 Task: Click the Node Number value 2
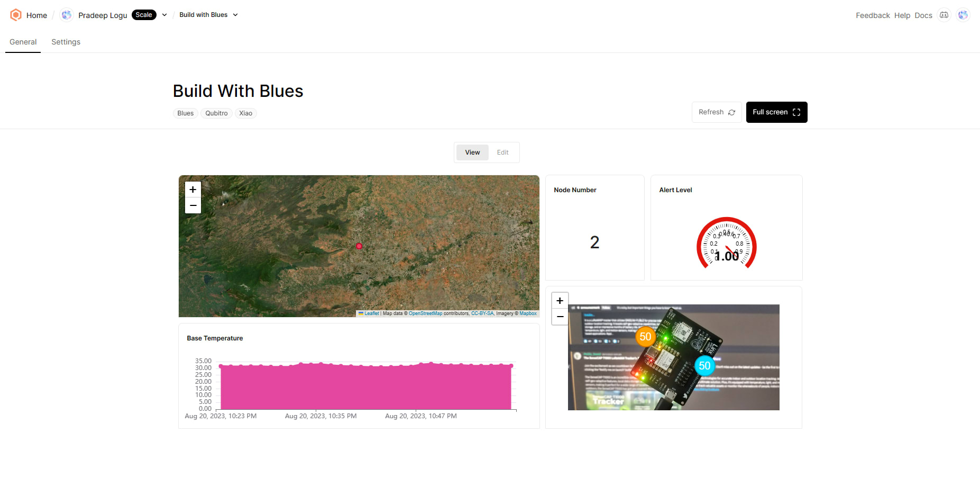pyautogui.click(x=594, y=242)
